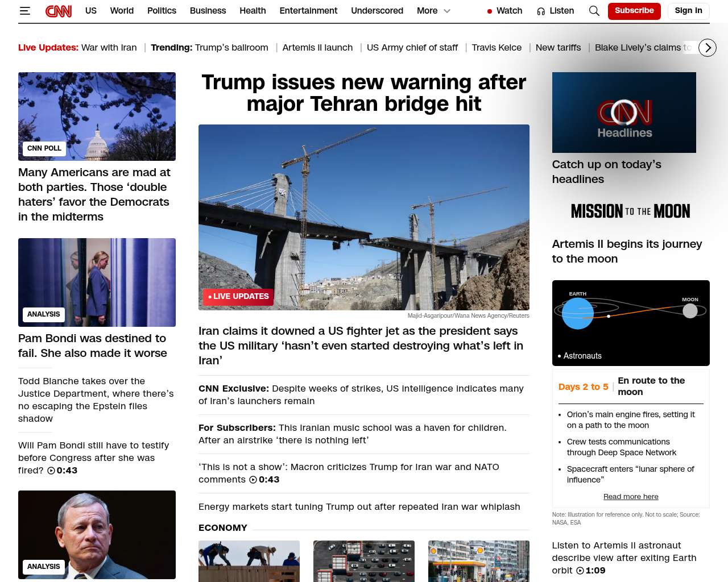Play the Macron criticizes Trump video
The height and width of the screenshot is (582, 728).
point(253,480)
